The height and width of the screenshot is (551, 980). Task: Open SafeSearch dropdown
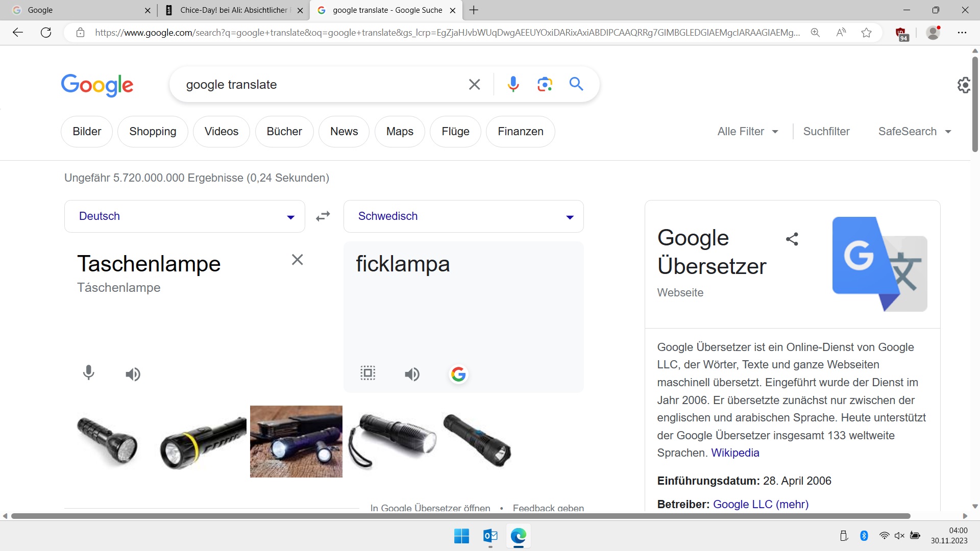coord(915,132)
